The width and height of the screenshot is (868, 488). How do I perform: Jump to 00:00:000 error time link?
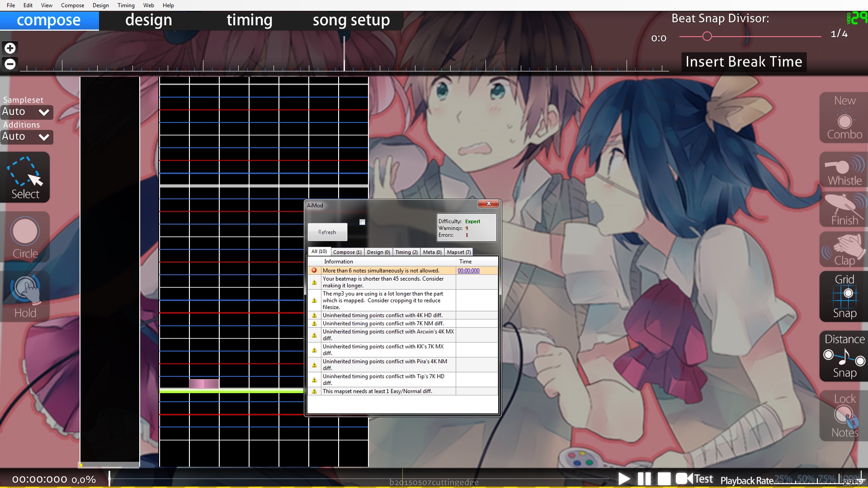468,271
